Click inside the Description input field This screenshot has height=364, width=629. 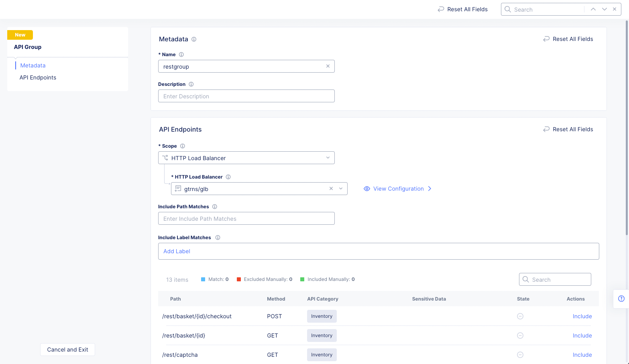[246, 96]
